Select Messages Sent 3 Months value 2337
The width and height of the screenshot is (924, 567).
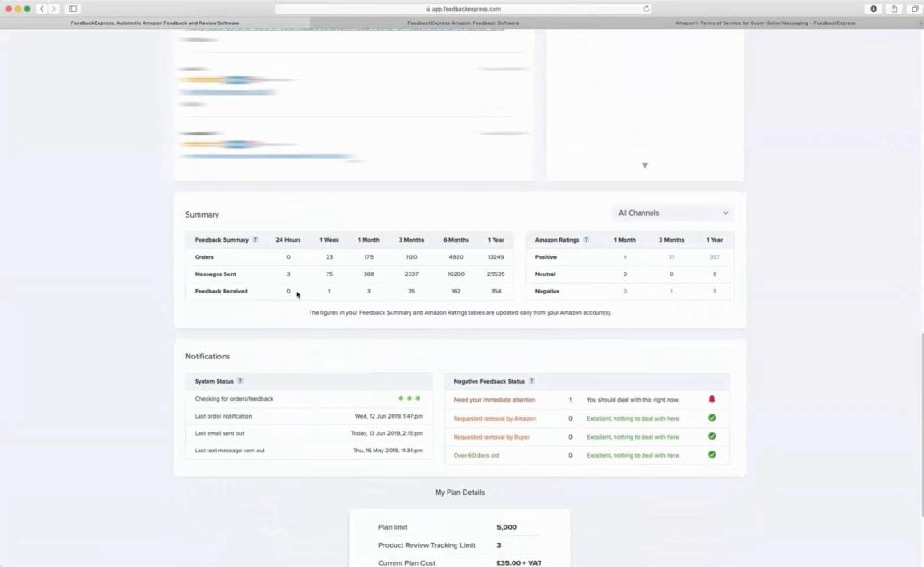[x=411, y=274]
